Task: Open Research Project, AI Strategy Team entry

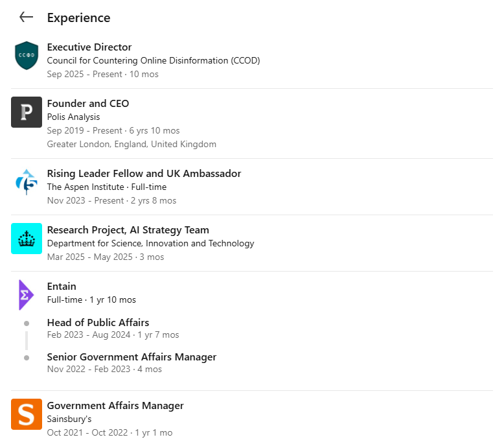Action: point(128,230)
